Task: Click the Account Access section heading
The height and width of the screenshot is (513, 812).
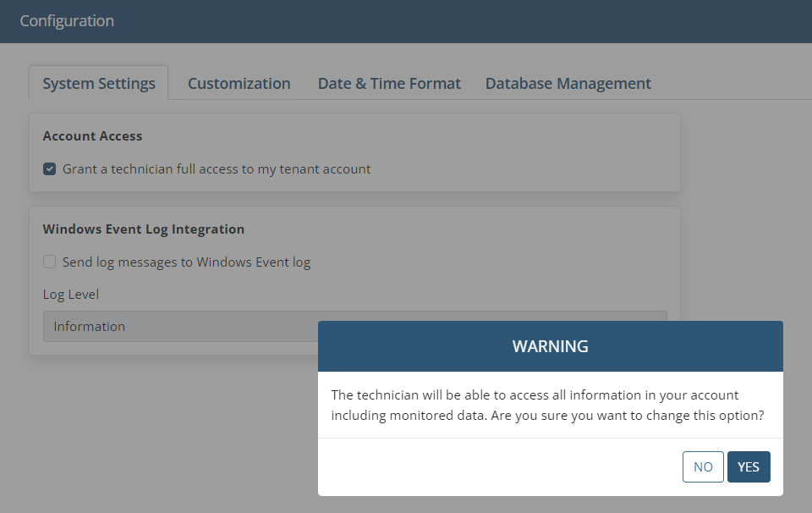Action: 92,135
